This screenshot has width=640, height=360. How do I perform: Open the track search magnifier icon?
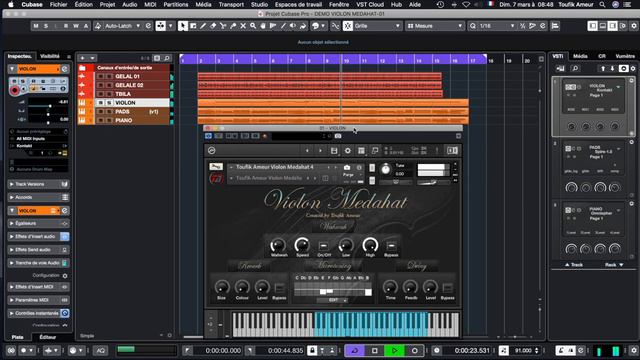[x=167, y=58]
